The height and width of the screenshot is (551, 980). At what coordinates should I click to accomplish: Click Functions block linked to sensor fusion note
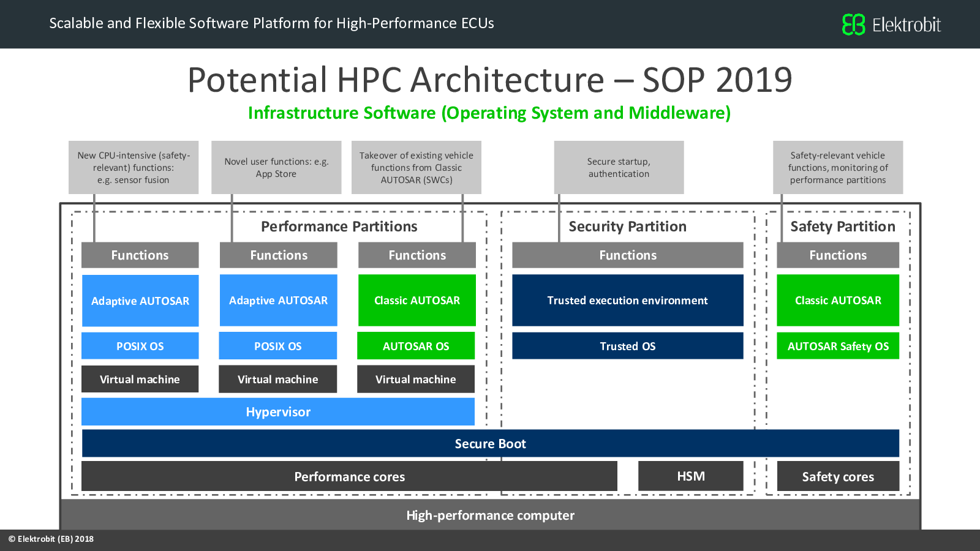point(140,255)
